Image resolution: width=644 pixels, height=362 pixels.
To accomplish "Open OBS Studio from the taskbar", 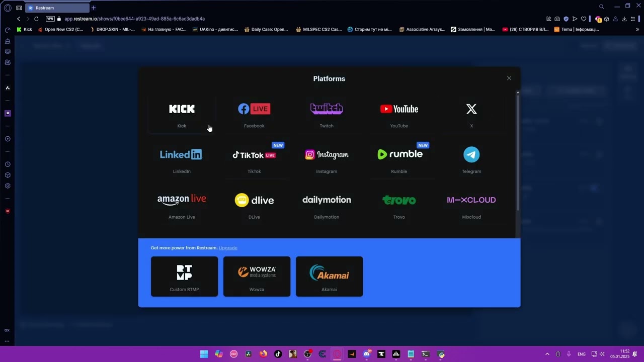I will (307, 354).
